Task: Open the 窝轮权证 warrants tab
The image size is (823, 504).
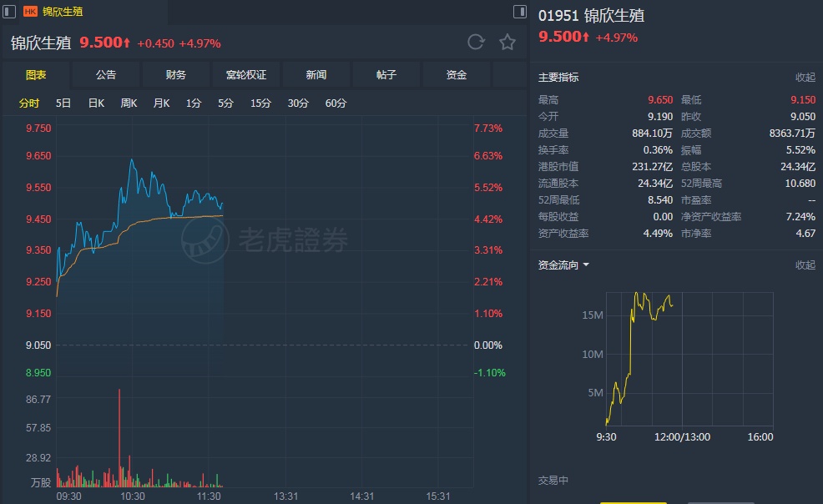Action: (x=246, y=75)
